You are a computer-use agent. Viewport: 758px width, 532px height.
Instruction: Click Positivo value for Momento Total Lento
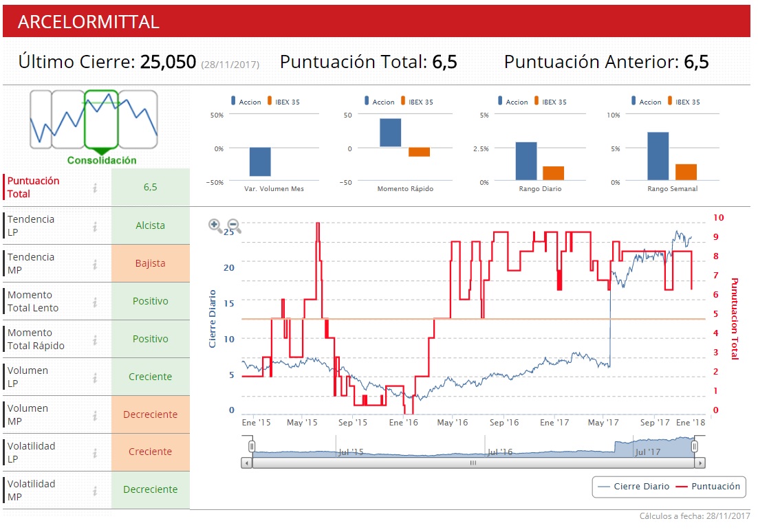(151, 301)
